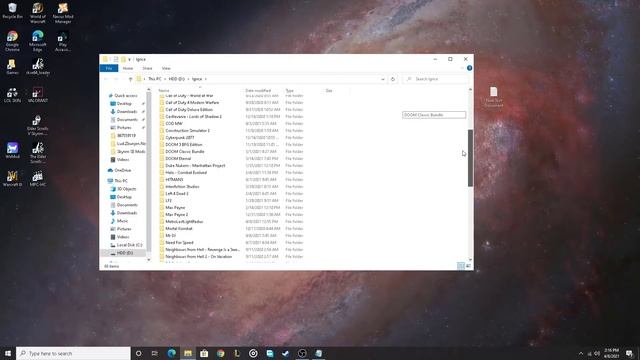Image resolution: width=640 pixels, height=360 pixels.
Task: Open the Recycle Bin desktop icon
Action: point(12,11)
